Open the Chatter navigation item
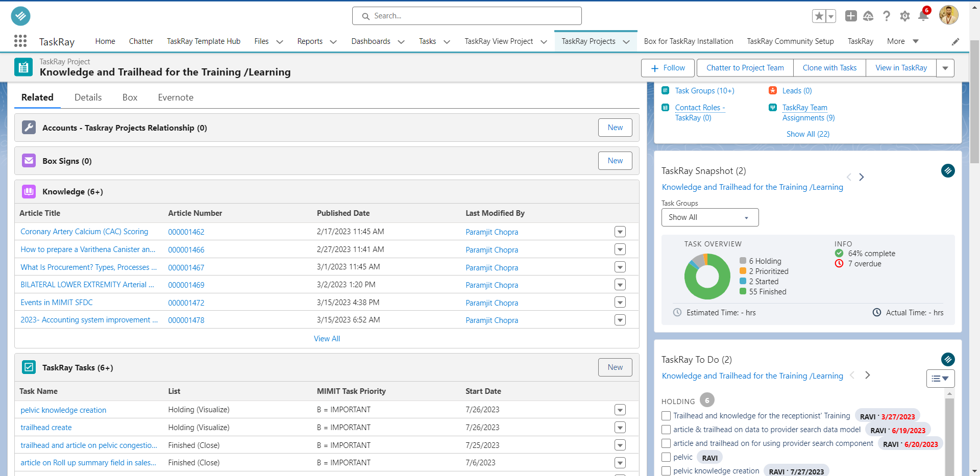This screenshot has height=476, width=980. (141, 41)
